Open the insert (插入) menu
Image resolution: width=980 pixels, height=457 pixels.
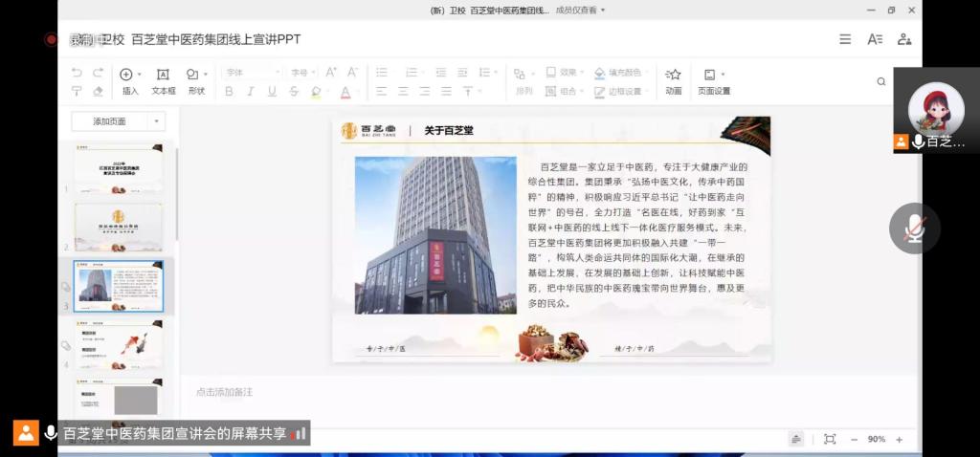tap(130, 80)
